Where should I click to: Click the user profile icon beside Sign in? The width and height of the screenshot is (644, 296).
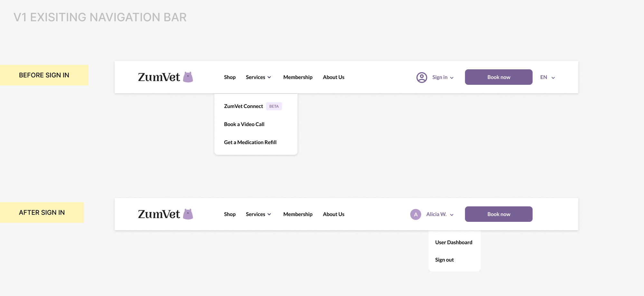[421, 77]
